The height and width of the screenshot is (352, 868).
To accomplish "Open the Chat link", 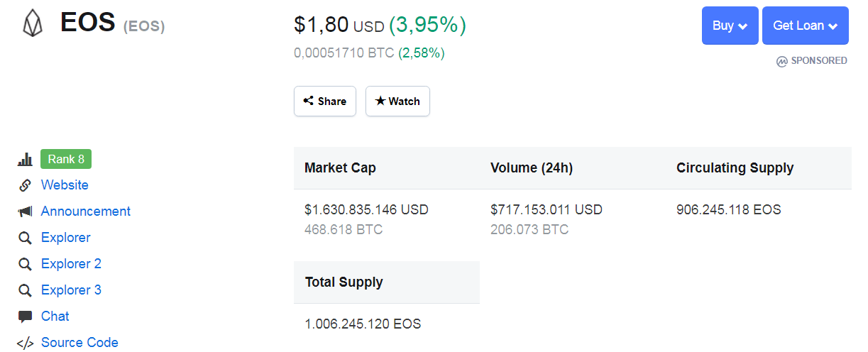I will coord(55,317).
